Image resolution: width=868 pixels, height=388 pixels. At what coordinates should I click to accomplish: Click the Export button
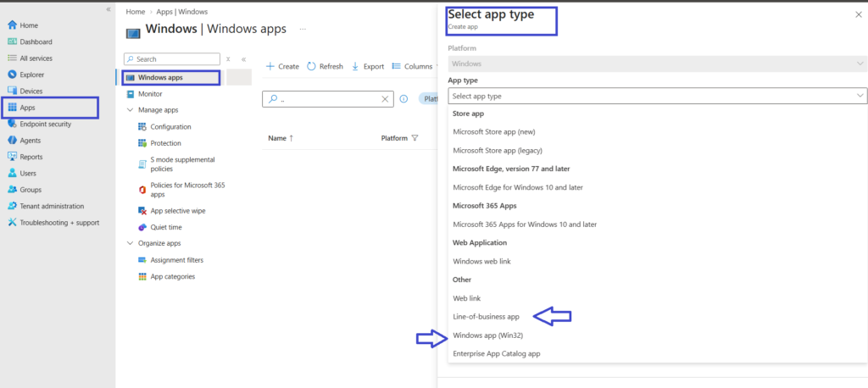(x=368, y=66)
